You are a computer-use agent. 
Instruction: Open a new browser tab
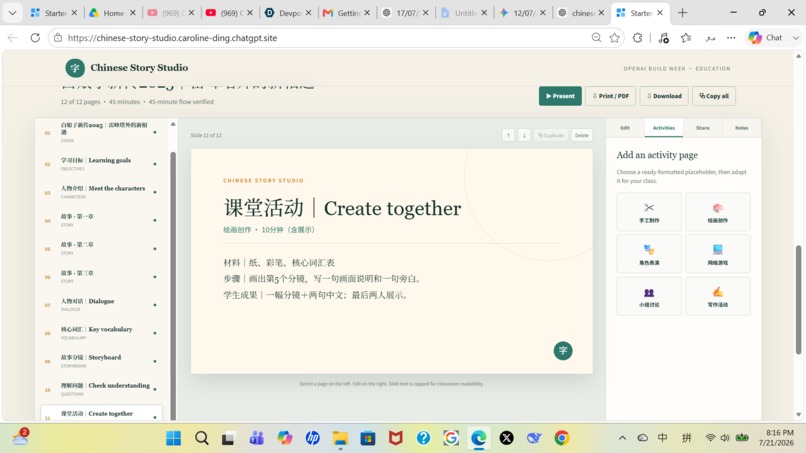point(682,13)
